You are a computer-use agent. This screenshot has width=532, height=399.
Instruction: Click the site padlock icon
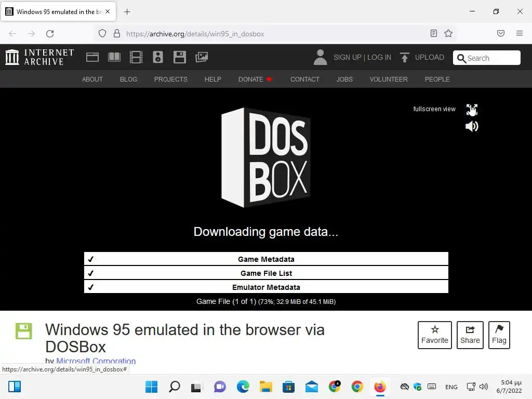(x=117, y=33)
